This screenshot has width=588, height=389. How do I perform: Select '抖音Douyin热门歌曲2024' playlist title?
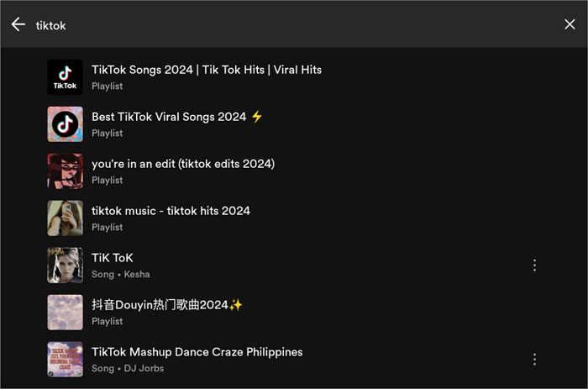pos(167,305)
